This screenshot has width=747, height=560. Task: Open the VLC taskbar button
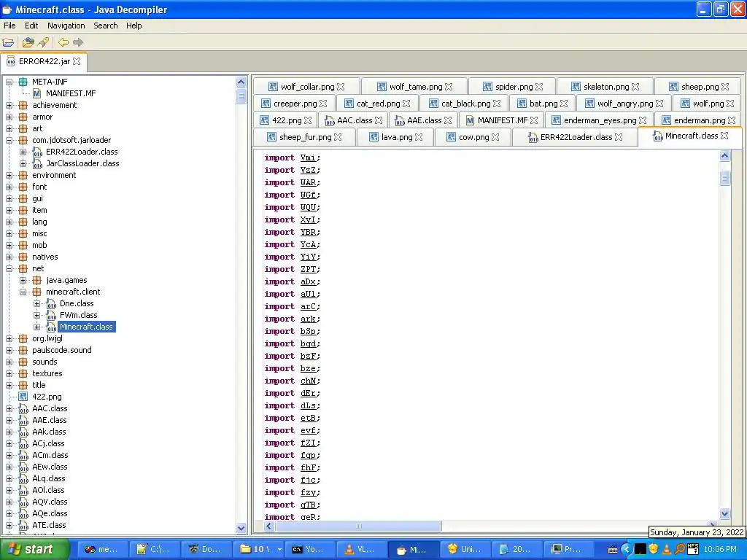click(x=360, y=550)
